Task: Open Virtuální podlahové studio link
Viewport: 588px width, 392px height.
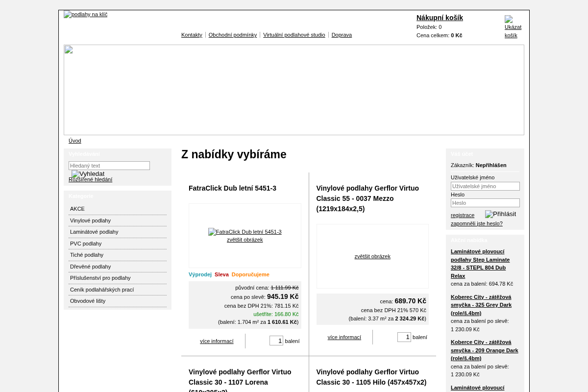Action: tap(294, 35)
